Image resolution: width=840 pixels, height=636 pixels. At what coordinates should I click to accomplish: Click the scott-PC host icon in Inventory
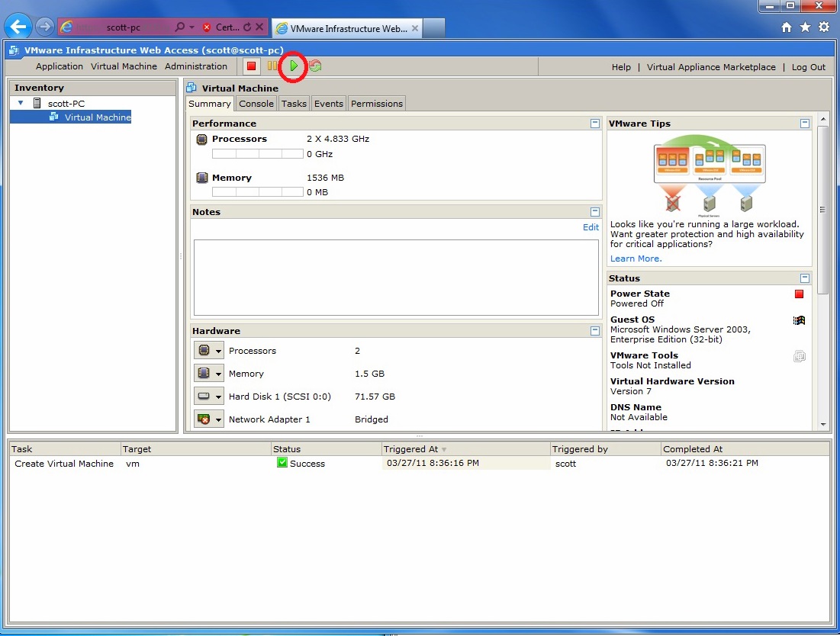37,103
